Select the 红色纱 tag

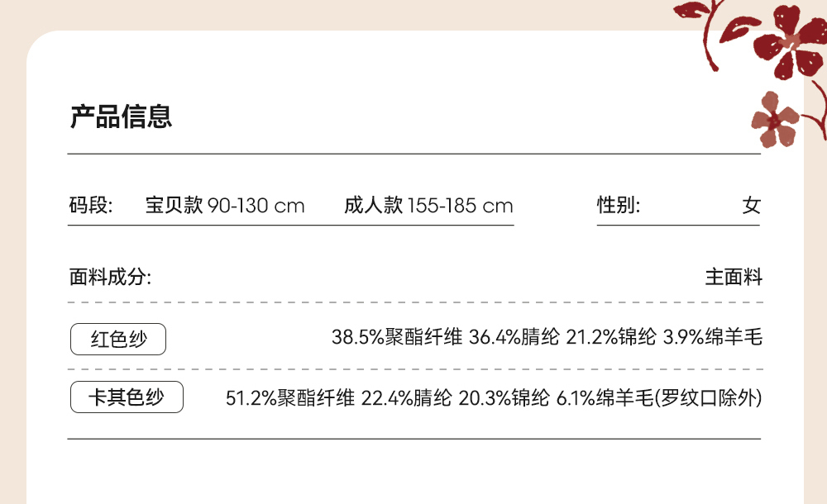119,339
